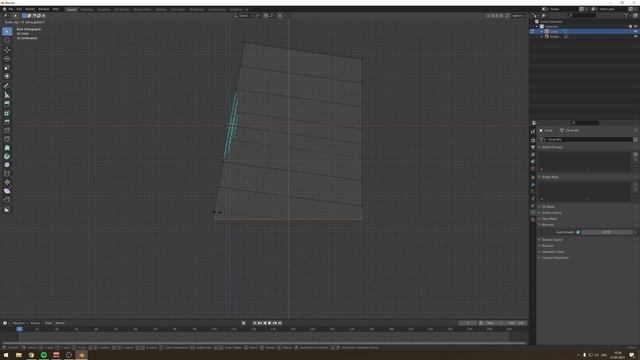Open the Global transform orientation selector
Viewport: 640px width, 360px height.
(x=243, y=16)
